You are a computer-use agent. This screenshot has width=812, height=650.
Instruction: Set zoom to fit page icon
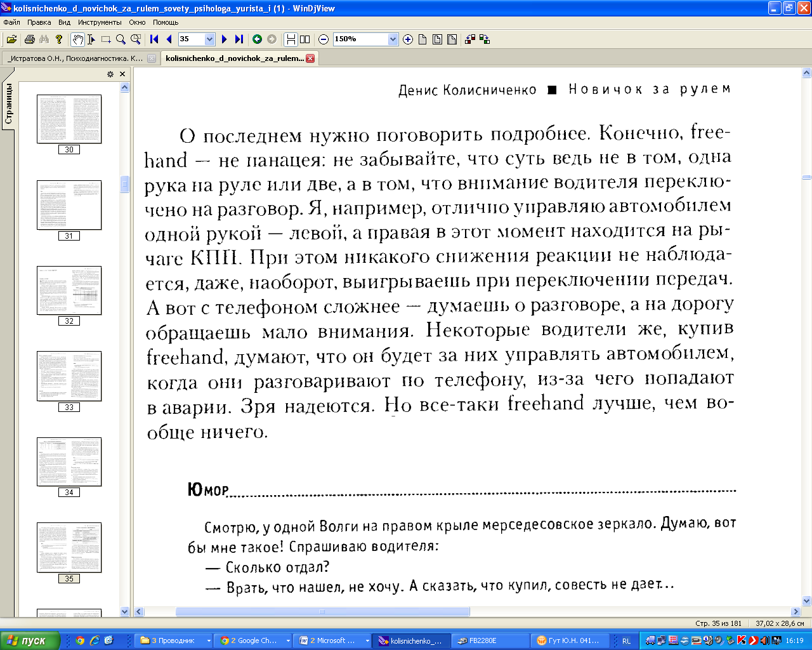437,39
